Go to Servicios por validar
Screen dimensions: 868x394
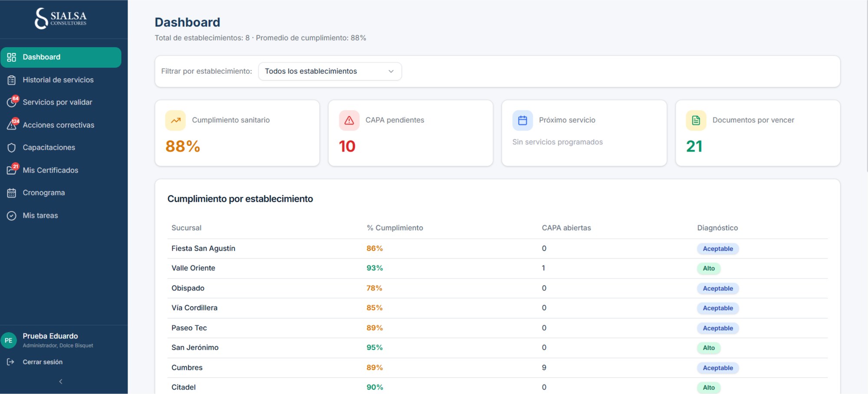click(x=61, y=103)
